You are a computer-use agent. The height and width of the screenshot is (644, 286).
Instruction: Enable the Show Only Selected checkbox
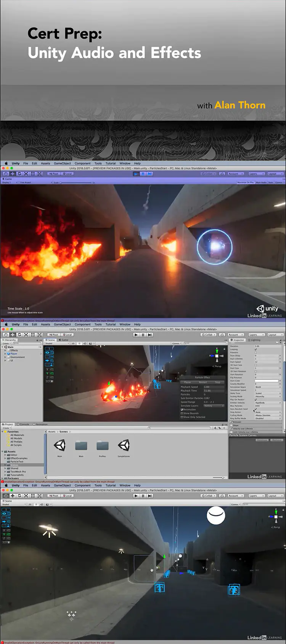(182, 417)
